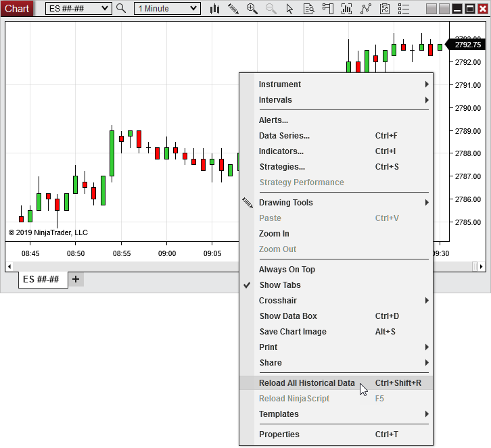
Task: Open the chart style bars icon
Action: coord(215,9)
